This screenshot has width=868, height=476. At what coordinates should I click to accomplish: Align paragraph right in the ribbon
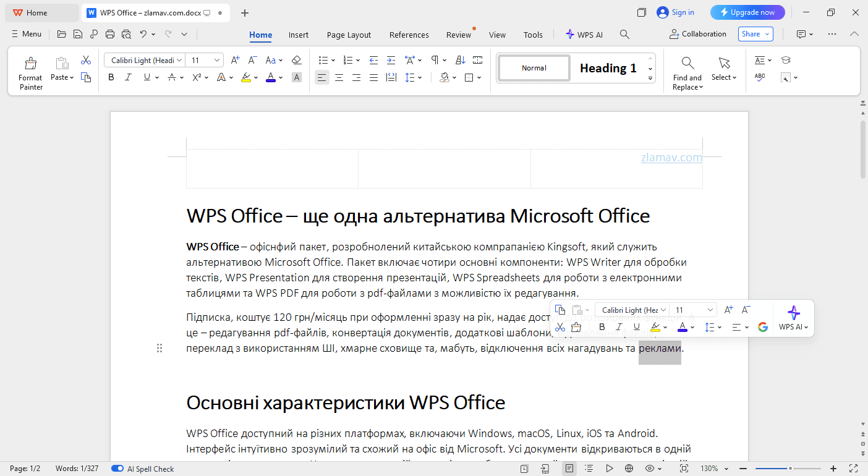[x=356, y=77]
